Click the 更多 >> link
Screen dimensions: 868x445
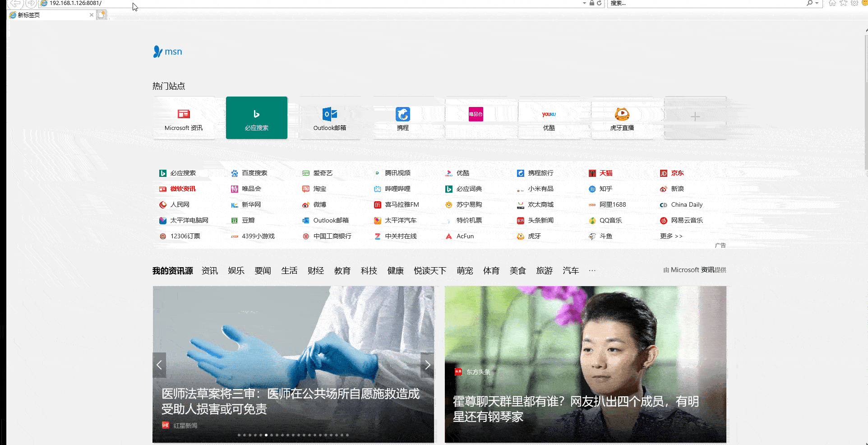coord(671,236)
